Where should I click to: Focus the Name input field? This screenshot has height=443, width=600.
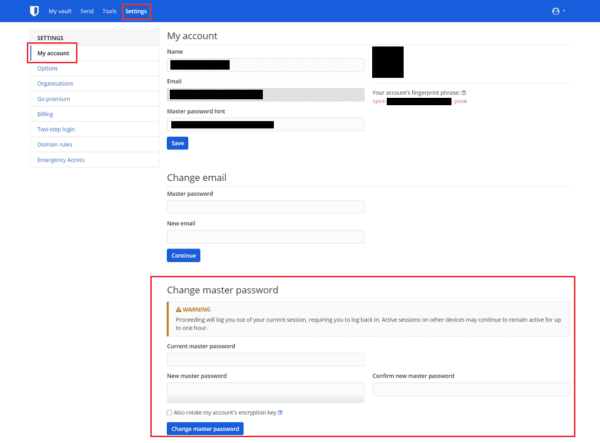[x=266, y=65]
